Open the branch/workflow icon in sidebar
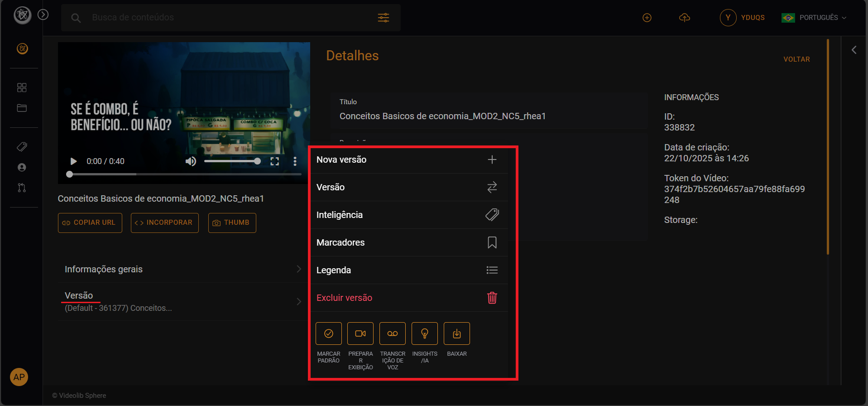The image size is (868, 406). coord(22,188)
